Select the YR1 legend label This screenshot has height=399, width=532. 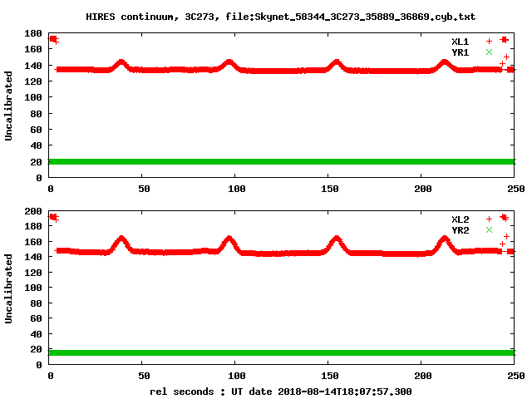460,52
